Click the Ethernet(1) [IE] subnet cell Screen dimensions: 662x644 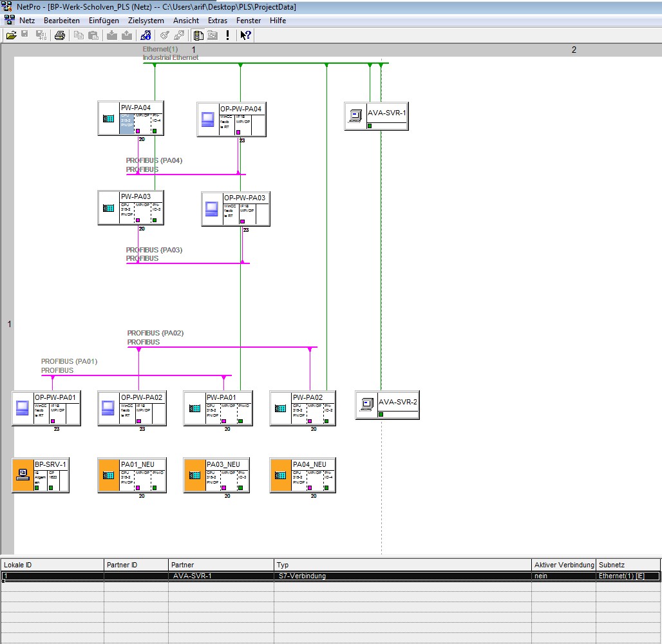click(x=628, y=576)
